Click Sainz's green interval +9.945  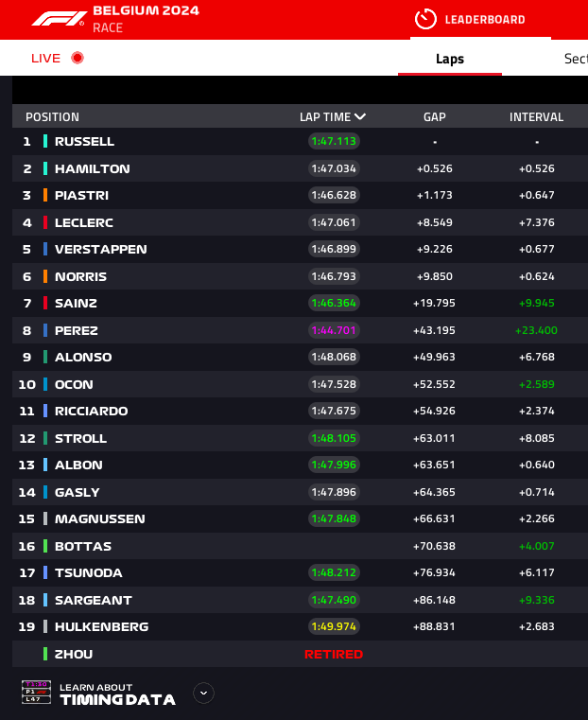(x=536, y=303)
